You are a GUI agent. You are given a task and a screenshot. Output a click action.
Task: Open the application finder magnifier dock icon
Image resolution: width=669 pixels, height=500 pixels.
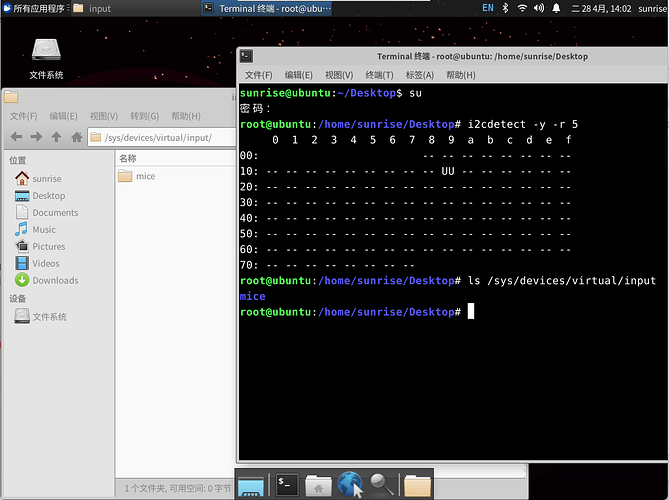(381, 485)
